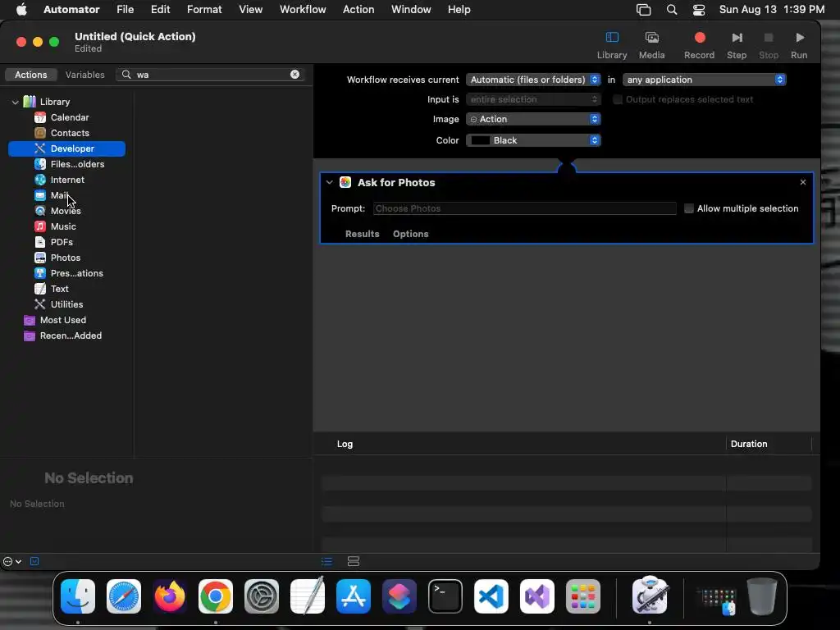This screenshot has width=840, height=630.
Task: Open the Apple menu
Action: [x=21, y=10]
